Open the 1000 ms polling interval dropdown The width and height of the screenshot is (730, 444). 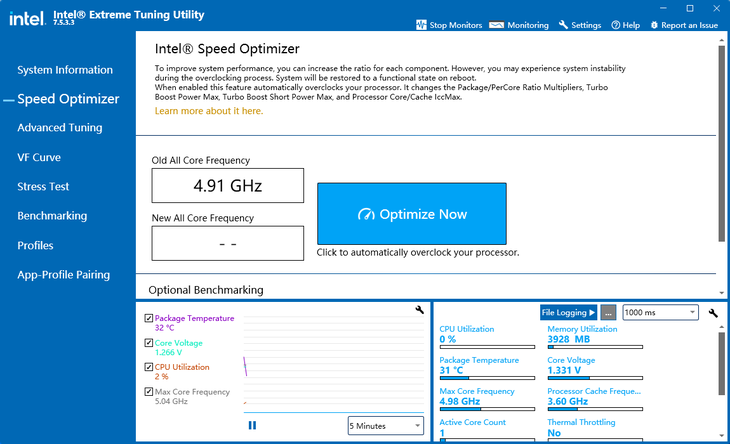coord(659,313)
